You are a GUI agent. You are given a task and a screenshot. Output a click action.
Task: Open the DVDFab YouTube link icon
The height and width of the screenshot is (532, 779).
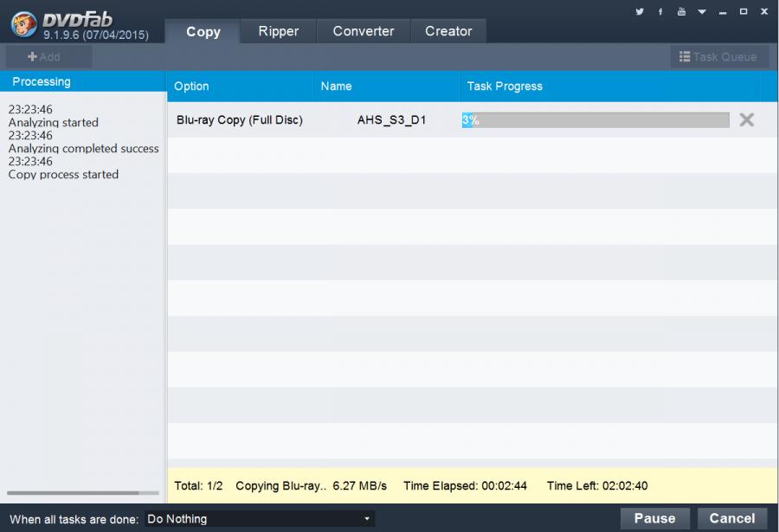681,11
